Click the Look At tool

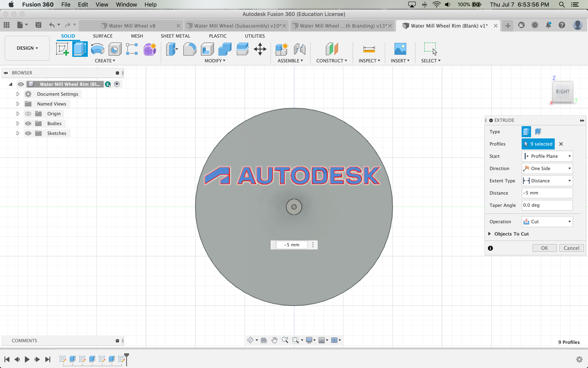pos(264,340)
